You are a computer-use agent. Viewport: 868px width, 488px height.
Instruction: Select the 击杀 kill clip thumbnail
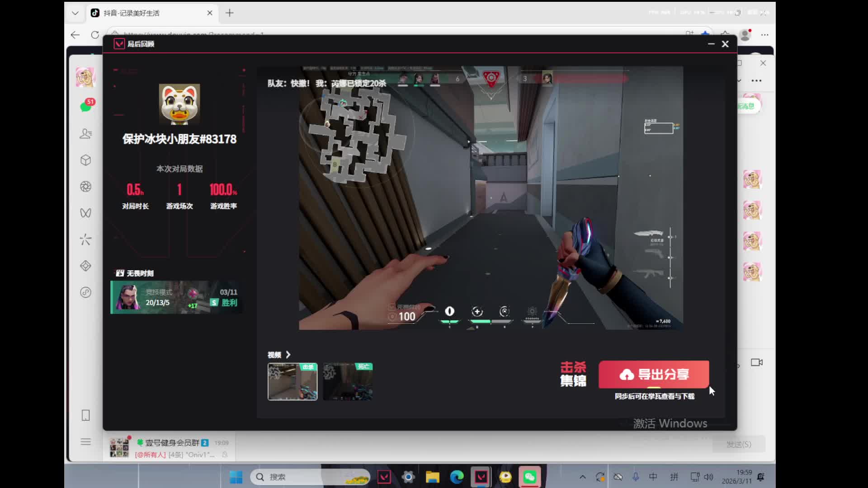point(292,382)
